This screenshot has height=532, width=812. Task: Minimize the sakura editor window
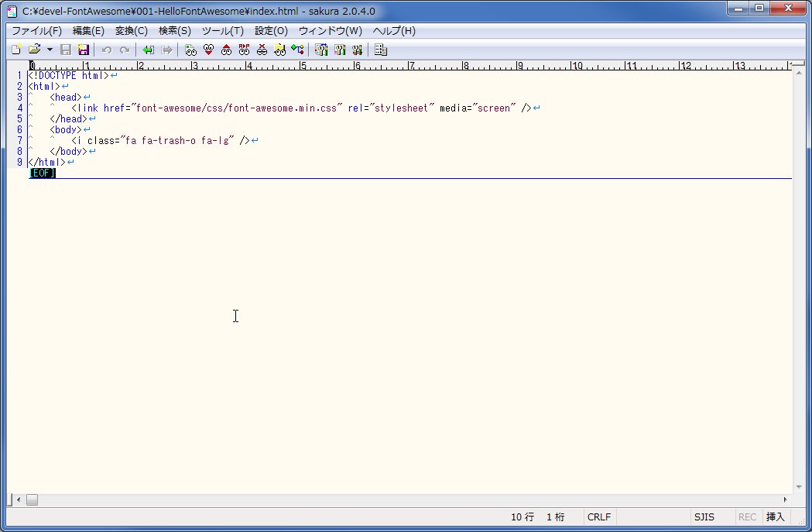[x=738, y=8]
